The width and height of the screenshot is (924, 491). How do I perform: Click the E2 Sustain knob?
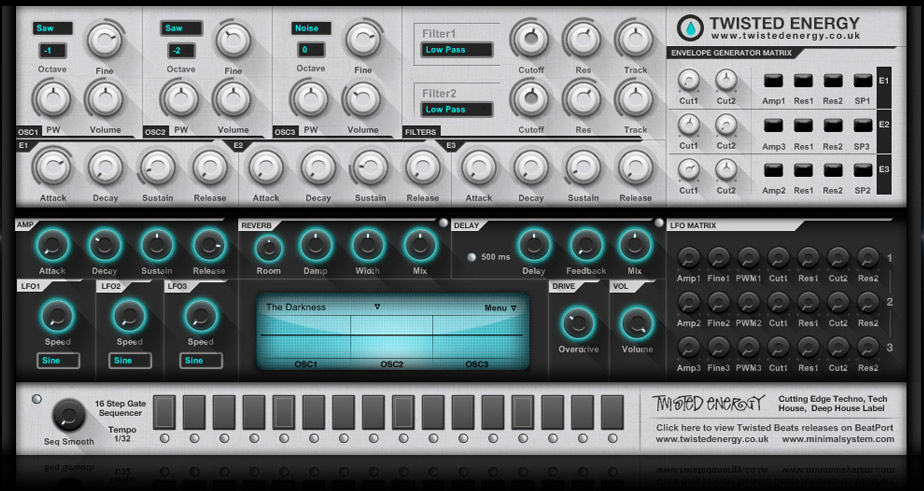coord(370,167)
